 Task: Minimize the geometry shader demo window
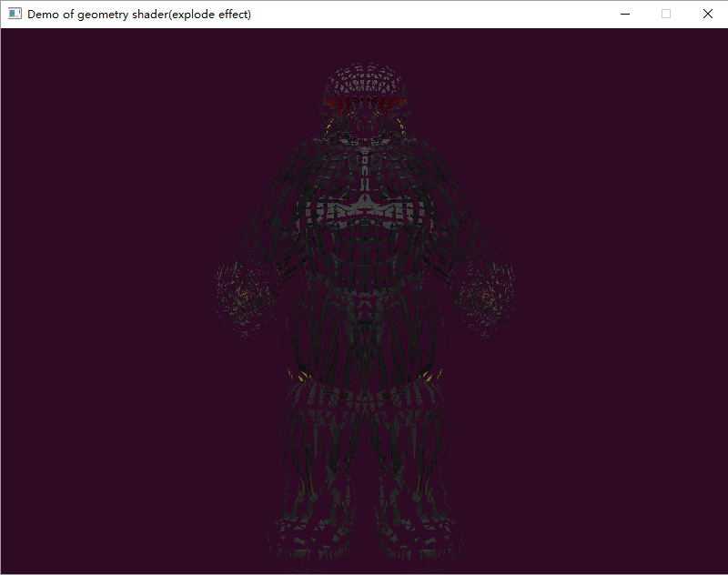tap(624, 14)
